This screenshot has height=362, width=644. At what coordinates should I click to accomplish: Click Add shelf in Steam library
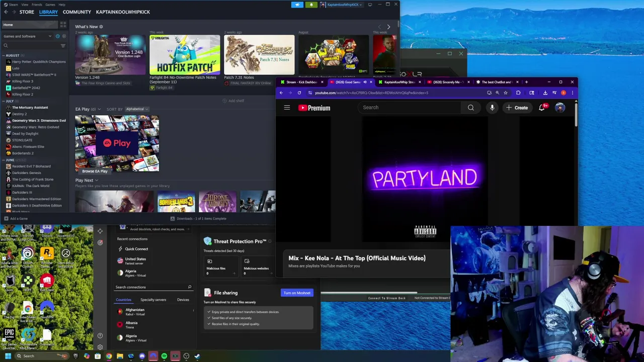(233, 101)
